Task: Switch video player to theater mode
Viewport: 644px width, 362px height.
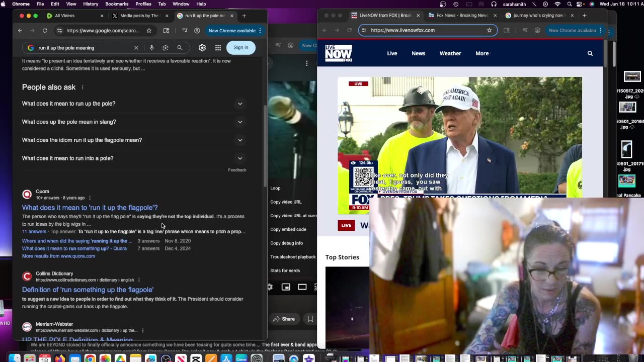Action: click(302, 287)
